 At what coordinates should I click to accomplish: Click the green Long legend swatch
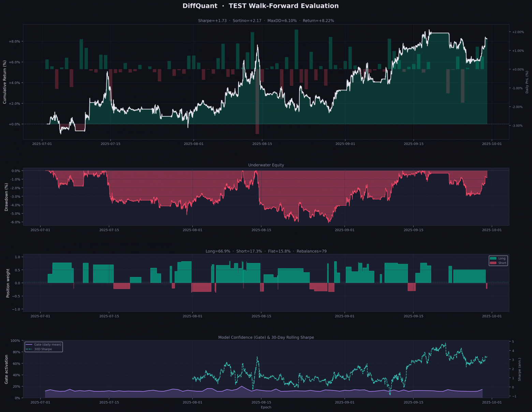(x=493, y=258)
